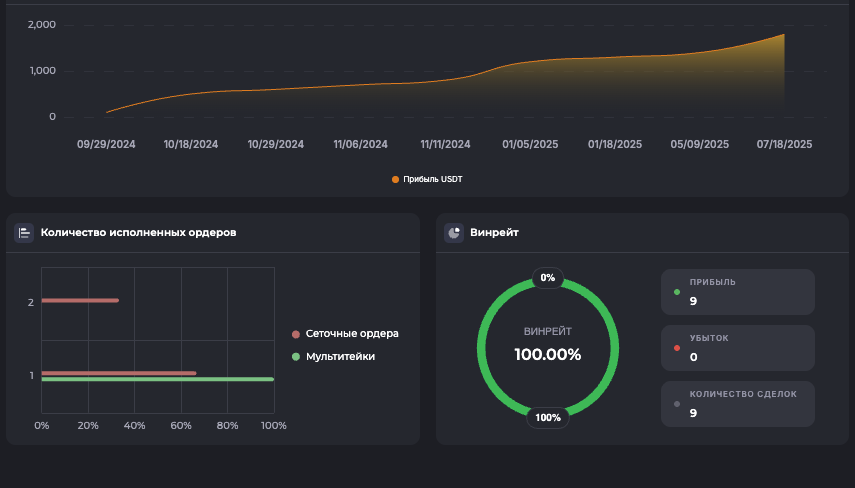Click the green Мультитейки bar in the chart
The image size is (855, 488).
tap(157, 379)
